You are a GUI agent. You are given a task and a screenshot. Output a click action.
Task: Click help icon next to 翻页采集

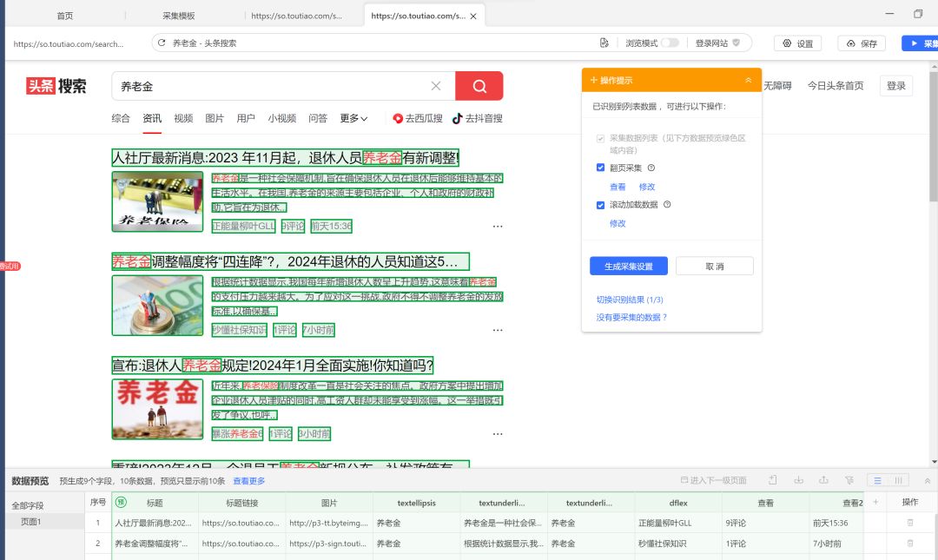pos(651,168)
